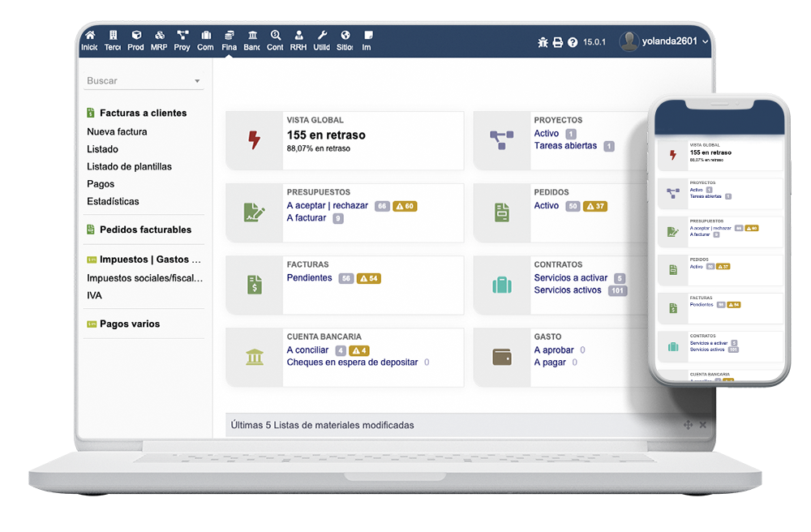The height and width of the screenshot is (532, 811).
Task: Click the print page icon
Action: (x=557, y=42)
